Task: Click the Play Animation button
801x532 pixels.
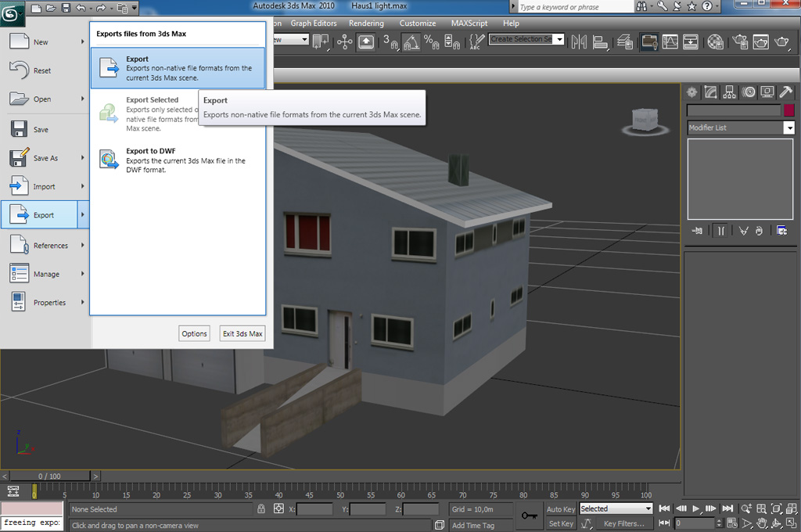Action: click(695, 509)
